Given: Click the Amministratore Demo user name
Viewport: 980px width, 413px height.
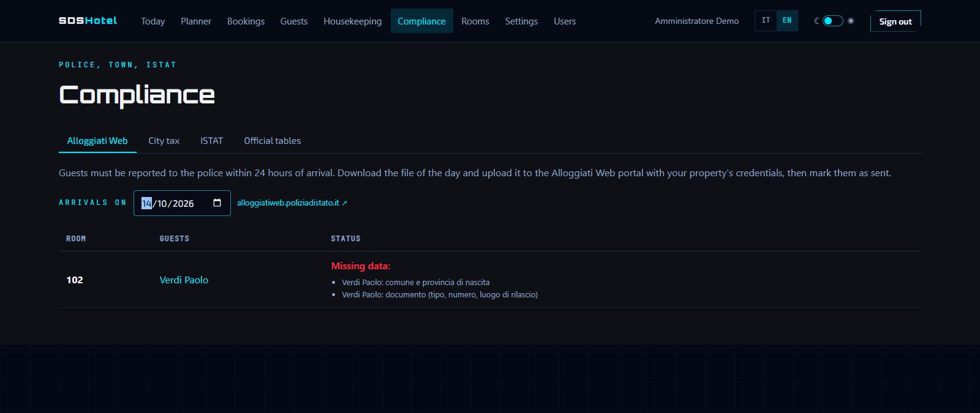Looking at the screenshot, I should pyautogui.click(x=696, y=21).
